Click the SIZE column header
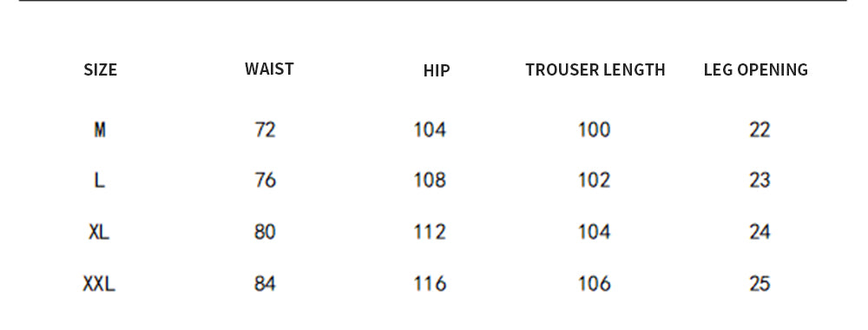Screen dimensions: 868x330 coord(100,69)
